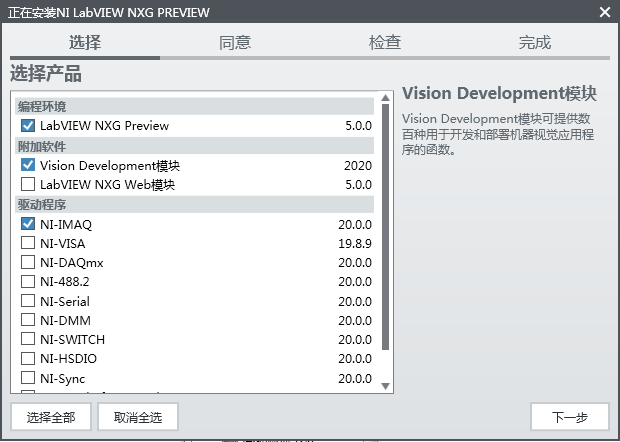620x442 pixels.
Task: Check the NI-Sync checkbox
Action: [x=28, y=379]
